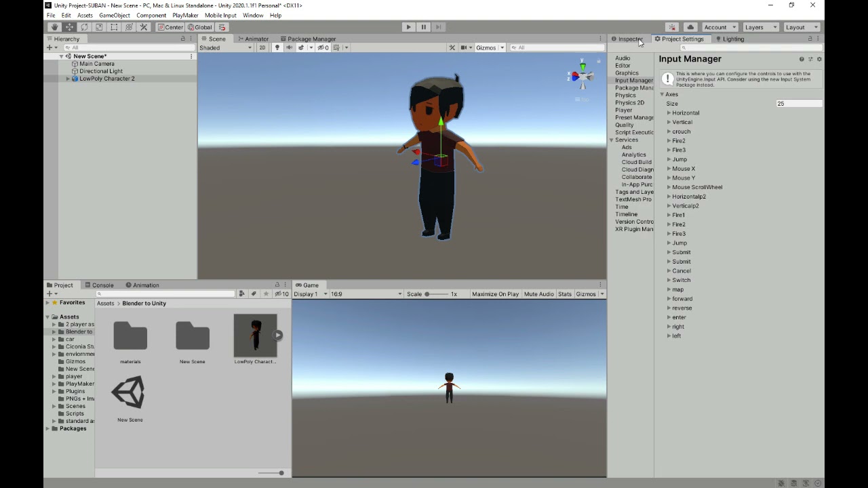Viewport: 868px width, 488px height.
Task: Open the GameObject menu
Action: pos(114,15)
